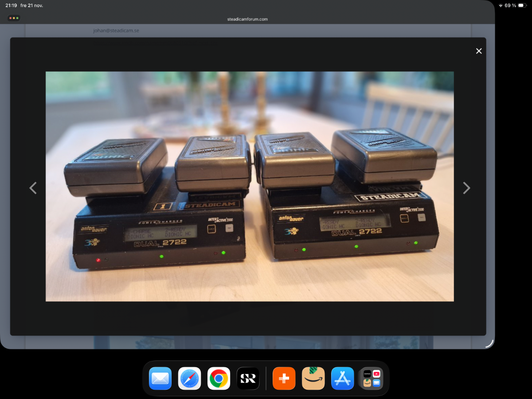
Task: Open the johan@steadicam.se email link
Action: (x=116, y=31)
